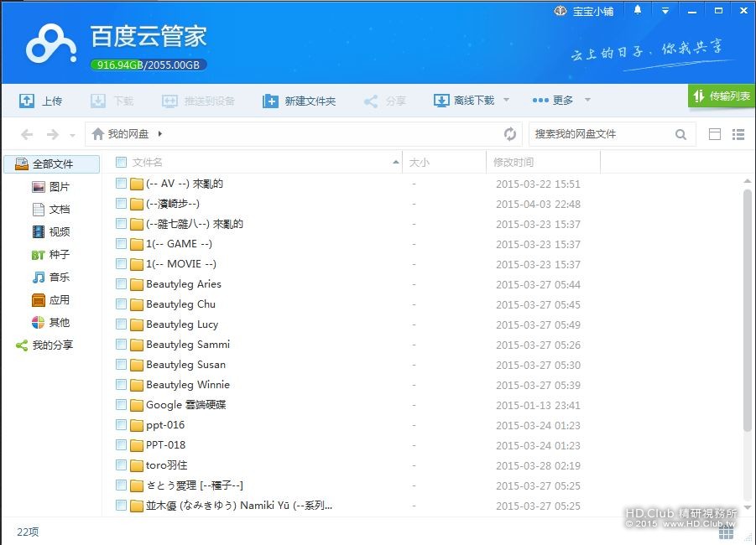Click the scrollbar down arrow
The image size is (756, 545).
[x=748, y=507]
